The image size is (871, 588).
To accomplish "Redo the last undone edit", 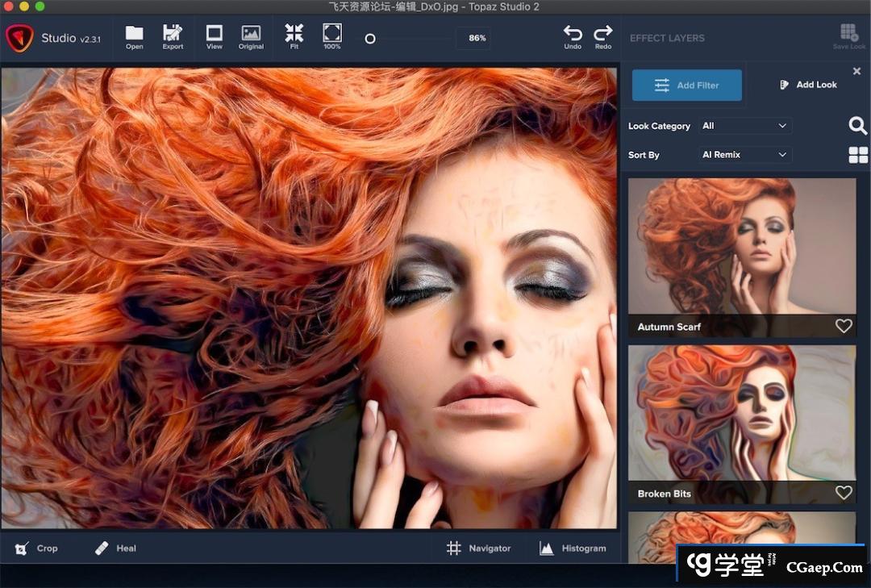I will tap(603, 36).
